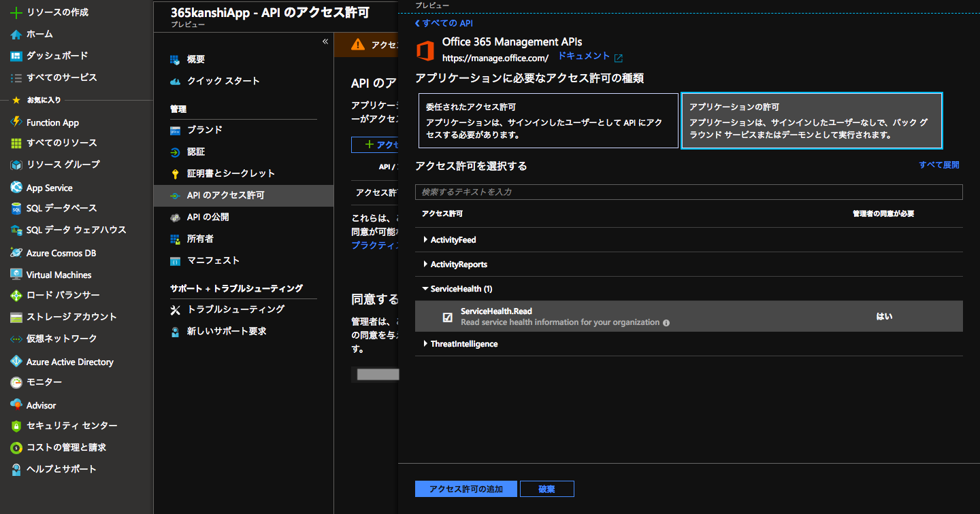Click the external link icon beside ドキュメント
This screenshot has height=514, width=980.
[619, 58]
